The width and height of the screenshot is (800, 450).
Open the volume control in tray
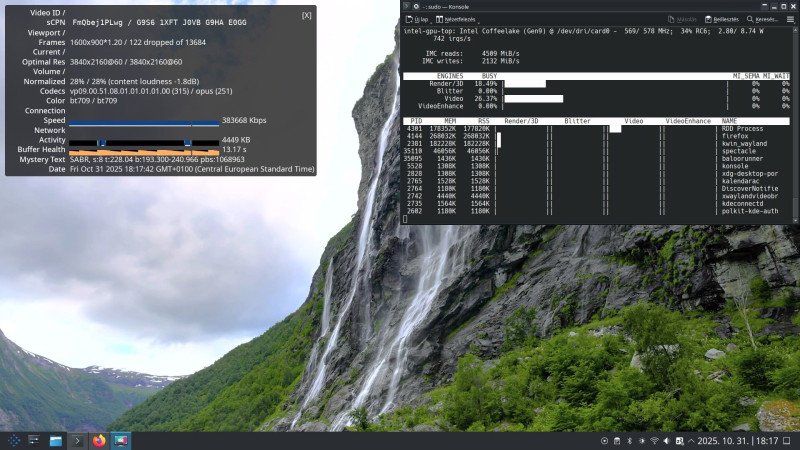pyautogui.click(x=666, y=441)
